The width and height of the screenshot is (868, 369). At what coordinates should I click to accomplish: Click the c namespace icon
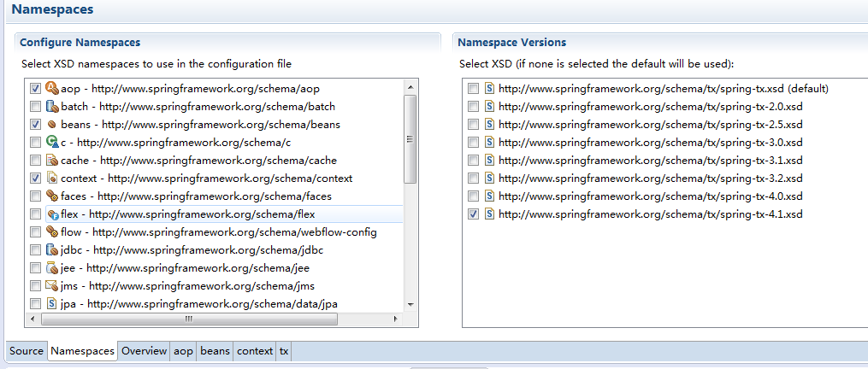coord(52,142)
